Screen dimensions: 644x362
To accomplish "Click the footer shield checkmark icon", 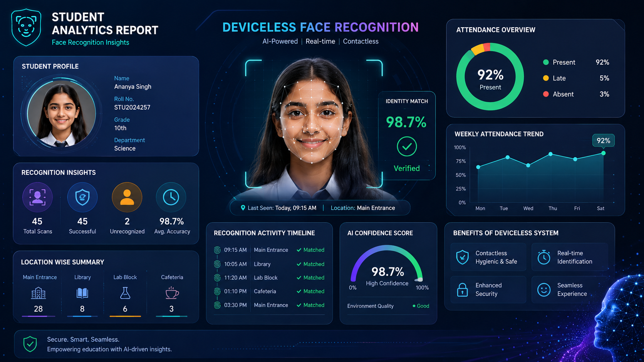I will point(30,344).
